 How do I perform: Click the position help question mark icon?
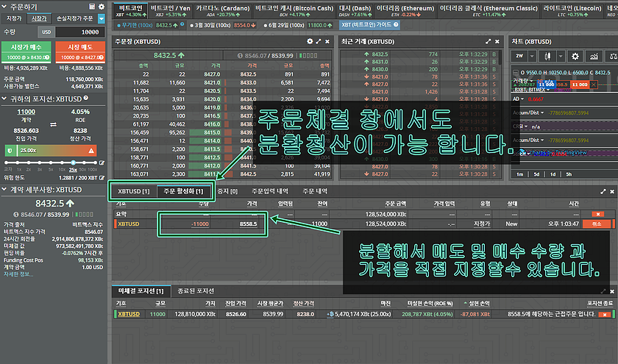point(86,97)
